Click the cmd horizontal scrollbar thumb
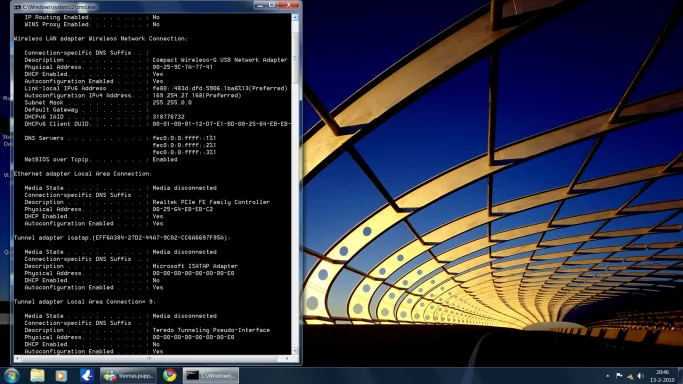This screenshot has height=384, width=683. pyautogui.click(x=149, y=358)
